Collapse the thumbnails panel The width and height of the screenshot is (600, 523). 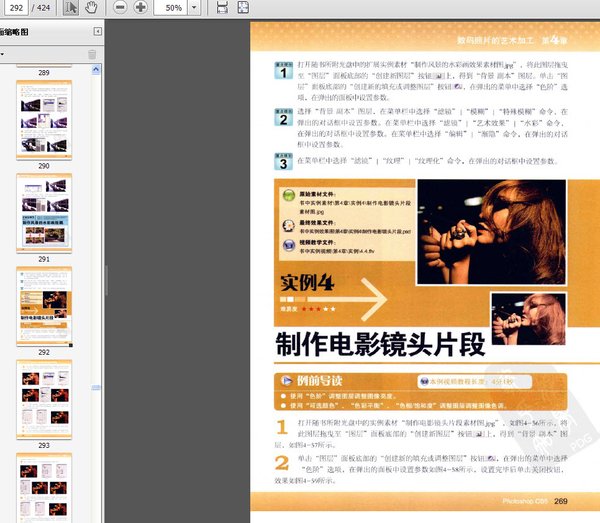[x=97, y=33]
